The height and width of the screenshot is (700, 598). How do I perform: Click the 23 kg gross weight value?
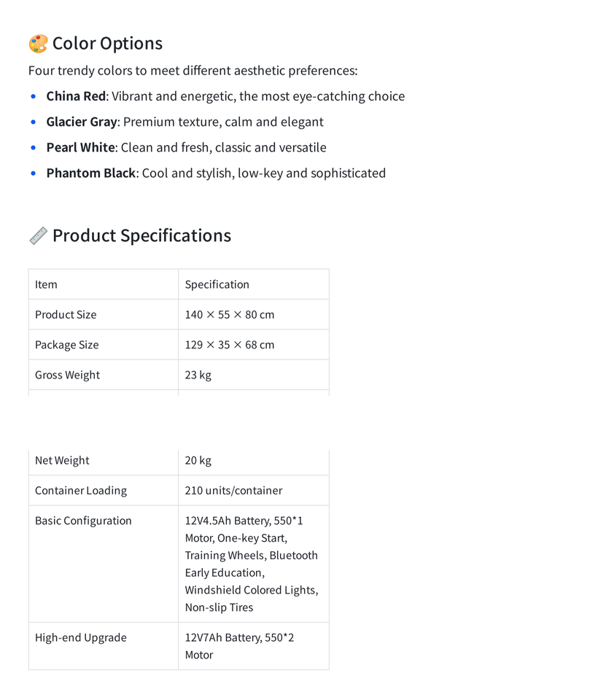click(x=198, y=375)
